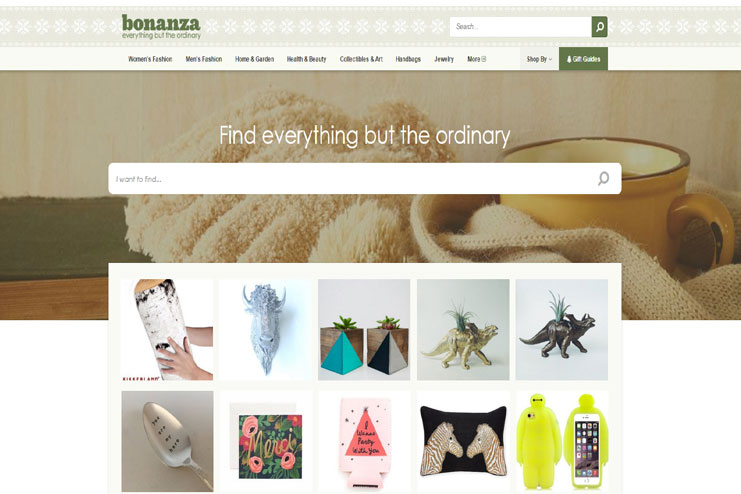Open the white bison head product thumbnail
This screenshot has width=741, height=494.
265,329
